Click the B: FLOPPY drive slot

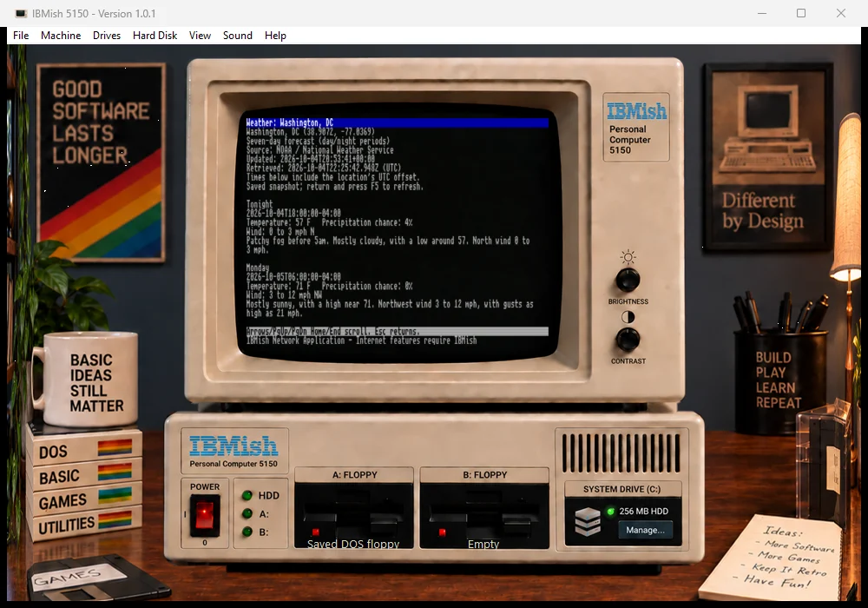pyautogui.click(x=484, y=516)
